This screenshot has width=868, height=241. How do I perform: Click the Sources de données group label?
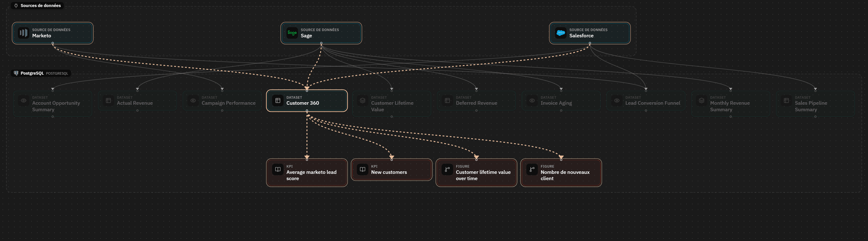coord(41,6)
